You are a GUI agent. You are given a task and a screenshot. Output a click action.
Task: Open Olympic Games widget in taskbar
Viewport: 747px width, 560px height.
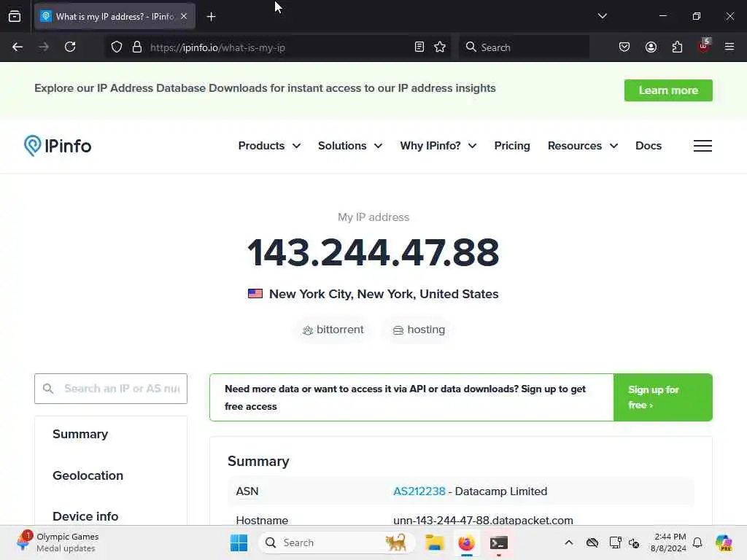coord(58,542)
